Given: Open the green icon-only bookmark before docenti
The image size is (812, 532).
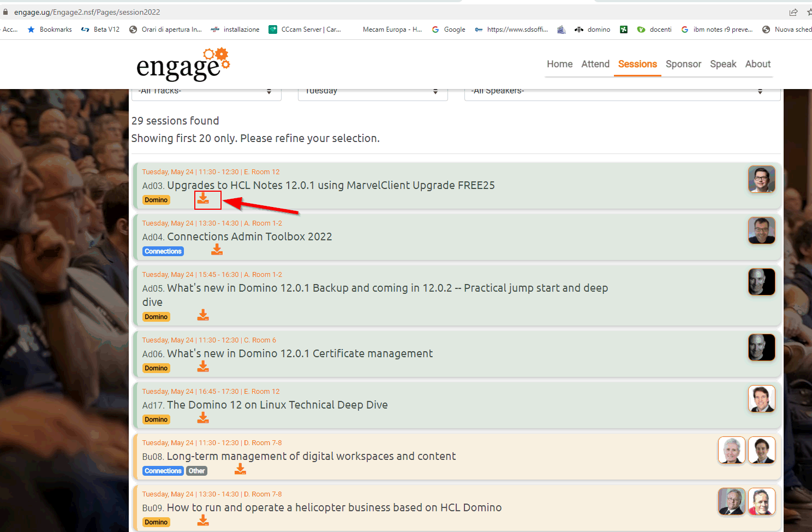Looking at the screenshot, I should click(624, 29).
